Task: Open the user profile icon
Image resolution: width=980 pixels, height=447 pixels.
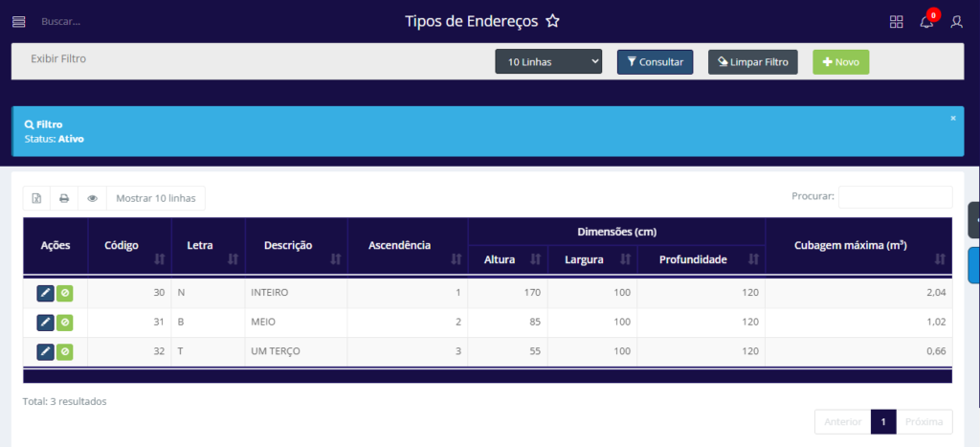Action: [956, 21]
